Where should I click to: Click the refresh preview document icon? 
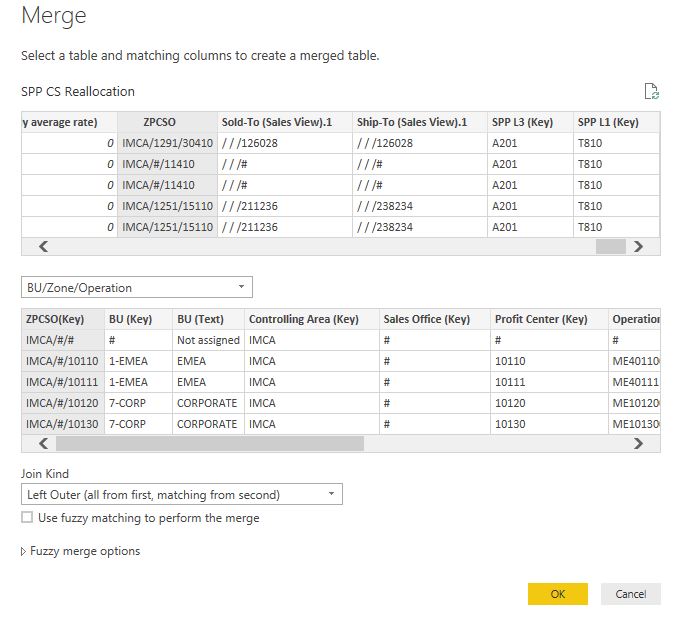[651, 91]
